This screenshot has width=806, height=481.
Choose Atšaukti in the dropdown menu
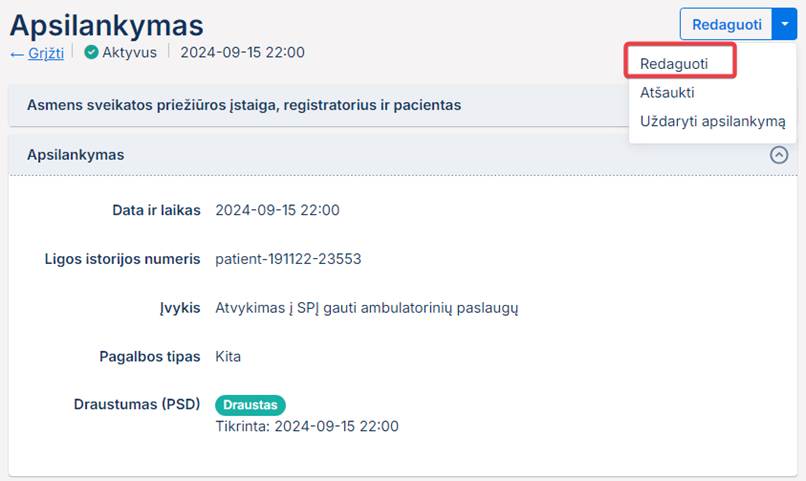tap(667, 92)
